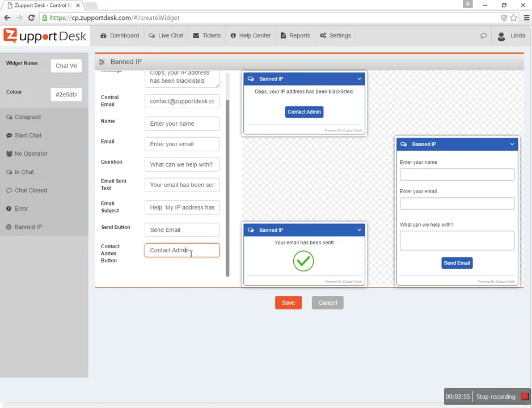Image resolution: width=532 pixels, height=408 pixels.
Task: Click the browser back arrow
Action: 7,18
